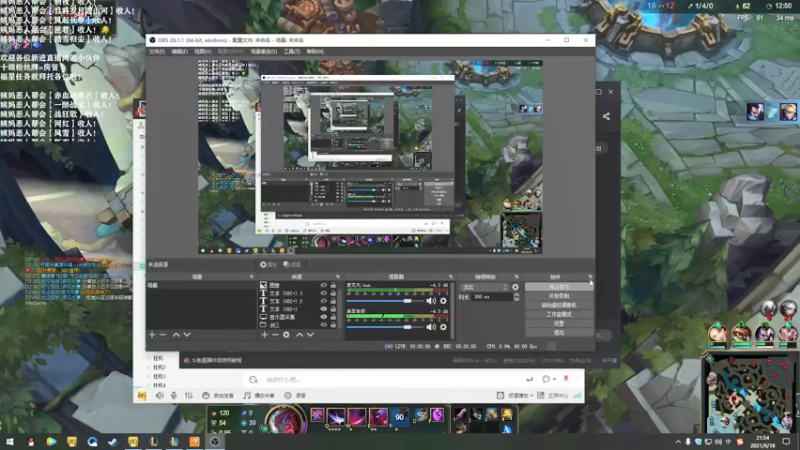Screen dimensions: 800x450
Task: Open the 场景集合(S) menu in OBS
Action: [264, 52]
